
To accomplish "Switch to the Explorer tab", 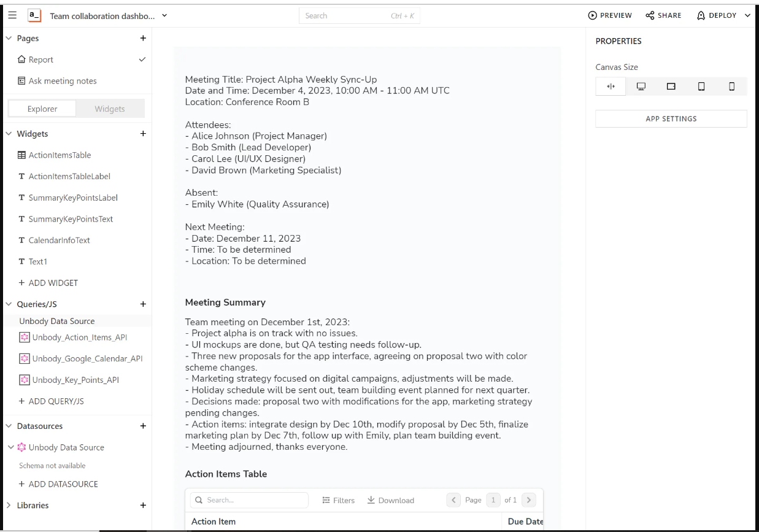I will pos(42,109).
